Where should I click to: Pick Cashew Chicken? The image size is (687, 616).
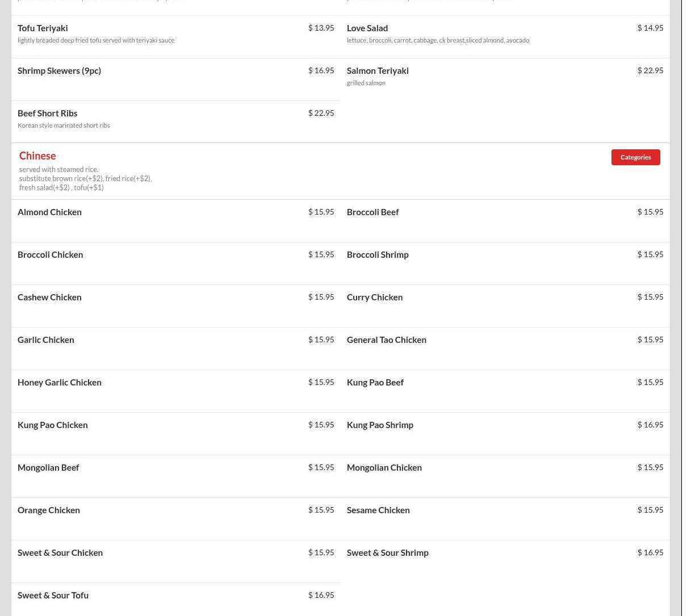pos(49,297)
